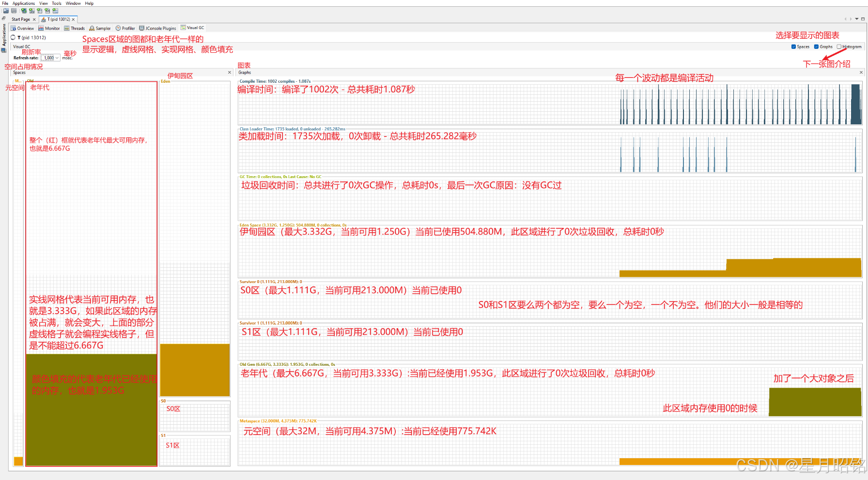Click the Load file toolbar icon
The height and width of the screenshot is (480, 868).
[x=6, y=11]
